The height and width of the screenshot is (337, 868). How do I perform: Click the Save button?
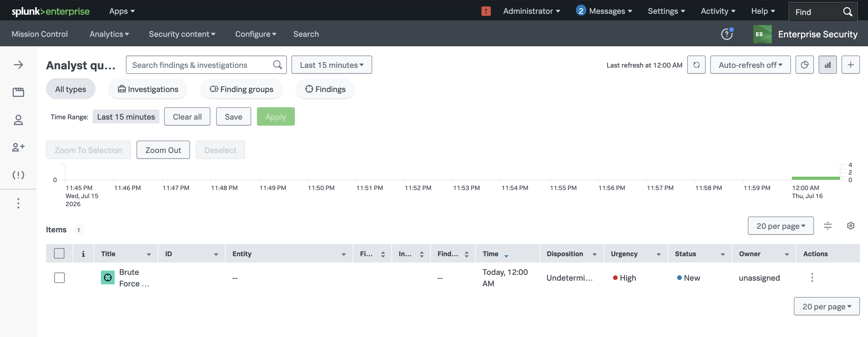(233, 117)
